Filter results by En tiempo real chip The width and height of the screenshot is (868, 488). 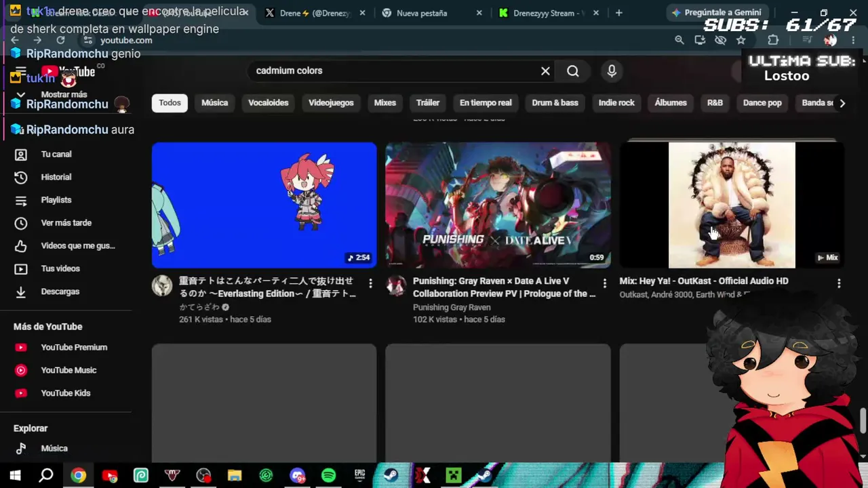click(486, 103)
